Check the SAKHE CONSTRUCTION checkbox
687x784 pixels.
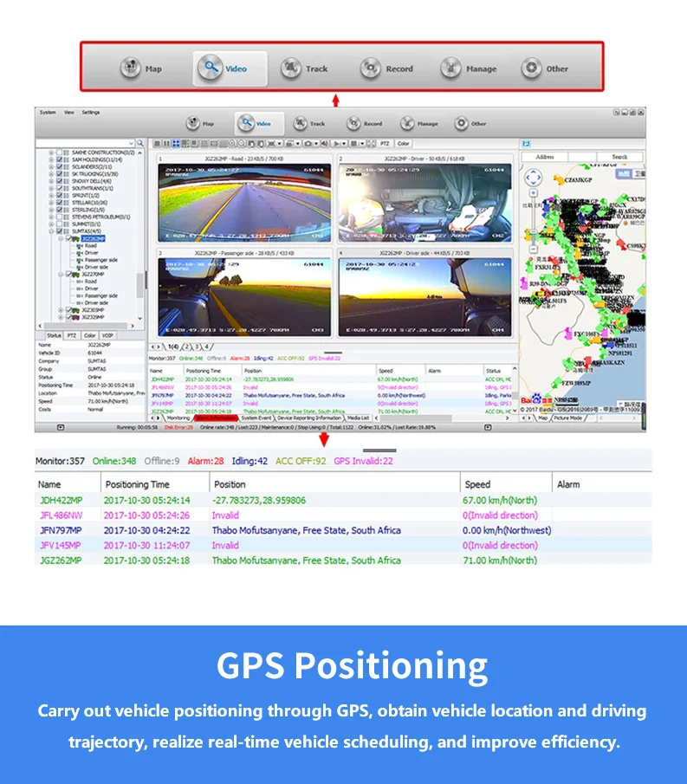(60, 152)
